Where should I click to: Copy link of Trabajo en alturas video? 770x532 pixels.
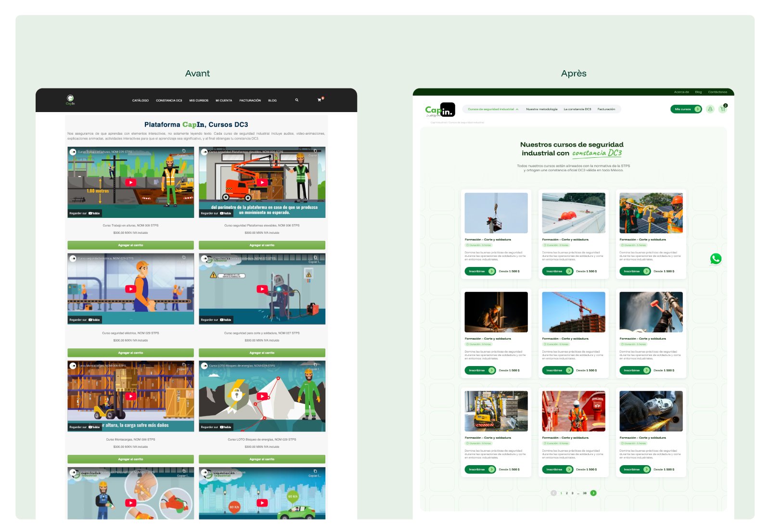tap(183, 152)
